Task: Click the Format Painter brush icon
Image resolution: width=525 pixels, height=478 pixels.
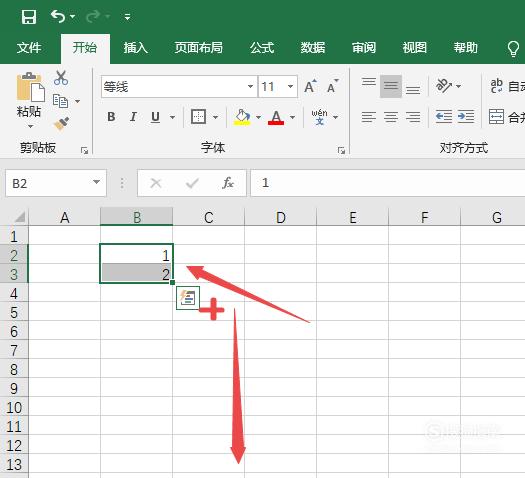Action: (61, 124)
